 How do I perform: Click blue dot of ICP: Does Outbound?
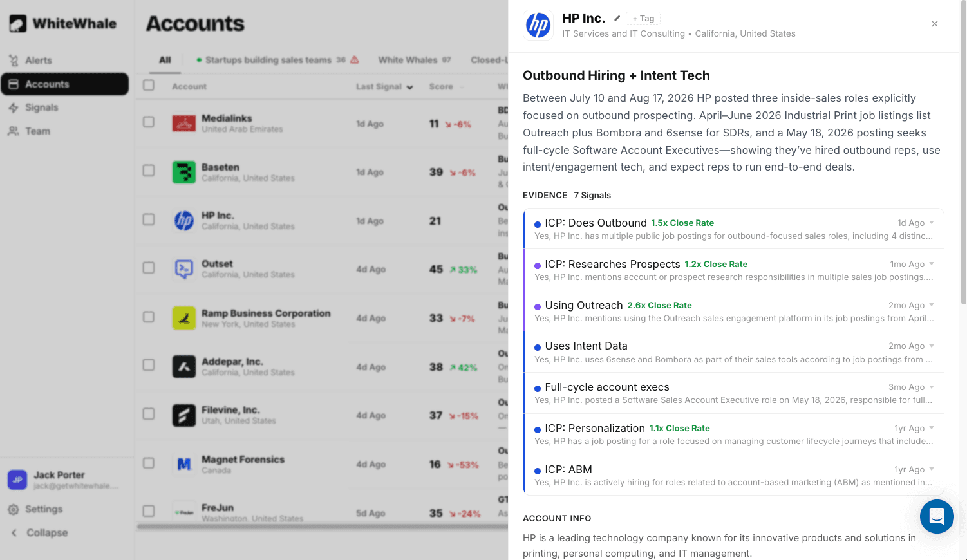[538, 224]
